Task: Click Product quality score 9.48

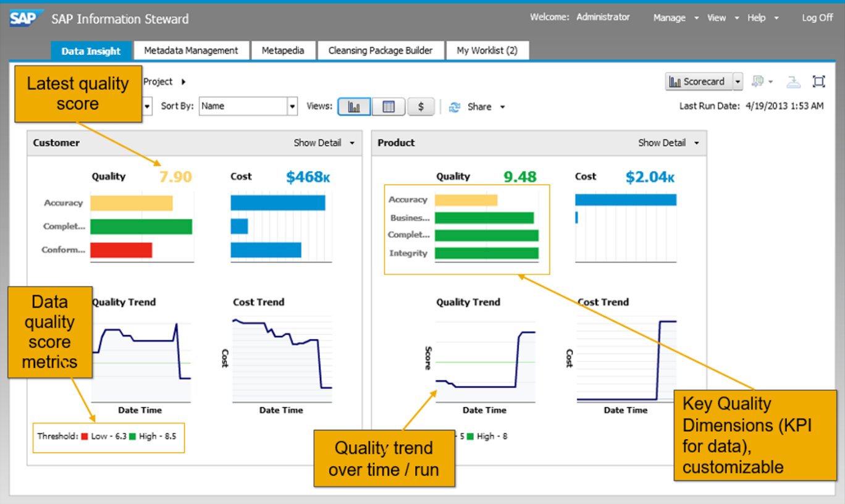Action: pos(520,177)
